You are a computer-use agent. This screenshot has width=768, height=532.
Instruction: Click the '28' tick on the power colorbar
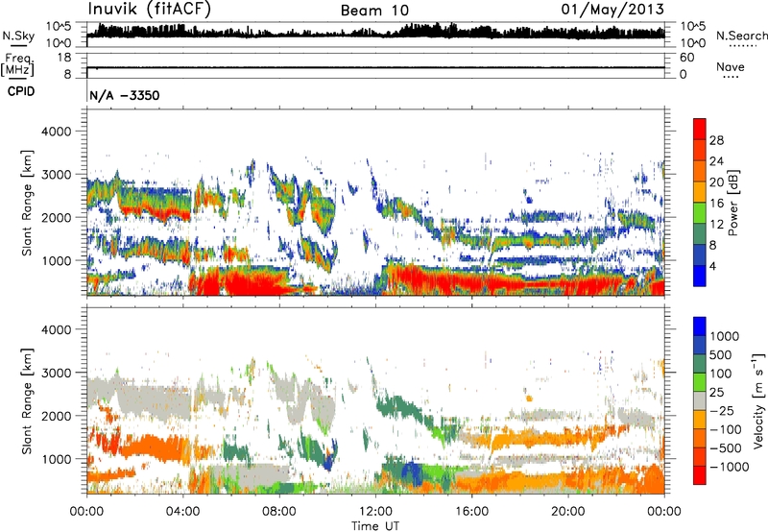[716, 140]
